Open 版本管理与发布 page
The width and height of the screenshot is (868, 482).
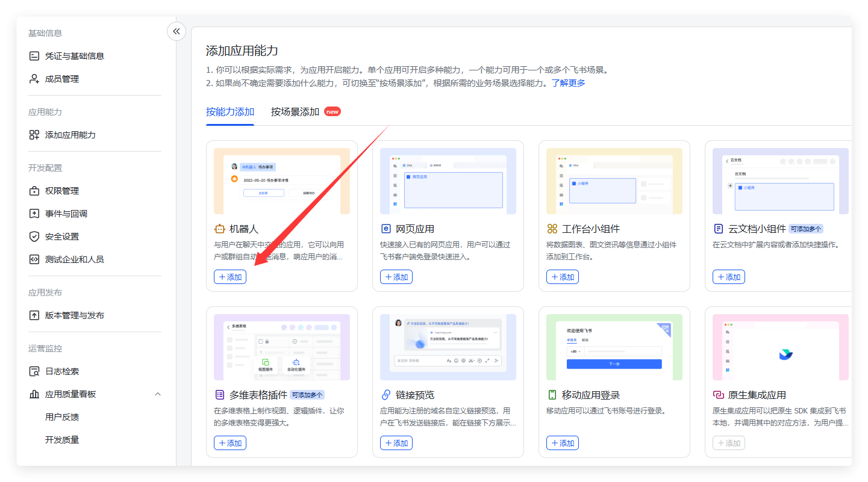tap(74, 315)
